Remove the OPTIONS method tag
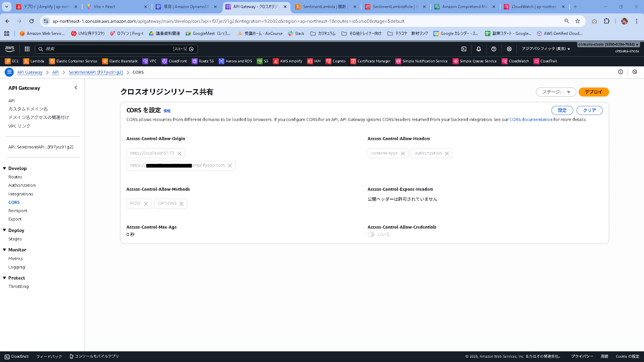This screenshot has width=644, height=362. click(x=181, y=204)
